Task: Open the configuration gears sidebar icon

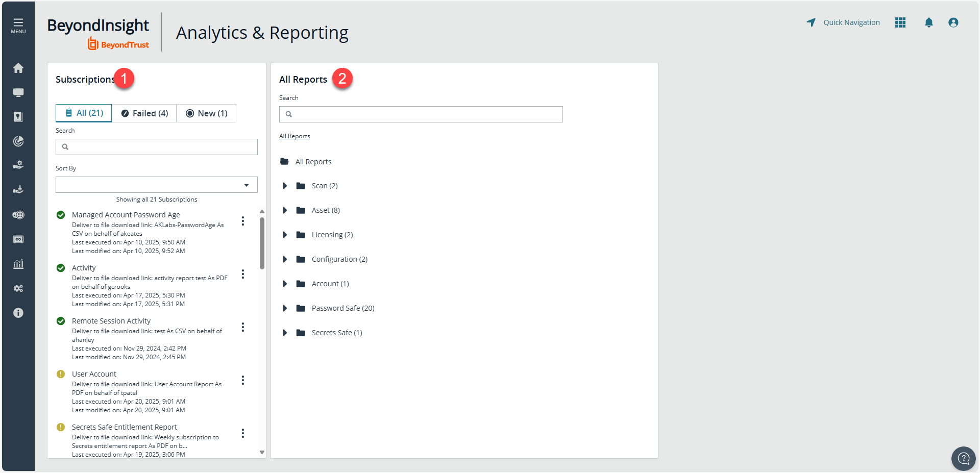Action: tap(18, 288)
